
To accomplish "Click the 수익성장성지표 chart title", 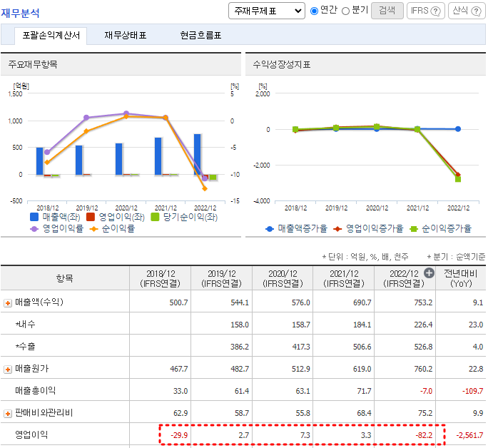I will 282,64.
